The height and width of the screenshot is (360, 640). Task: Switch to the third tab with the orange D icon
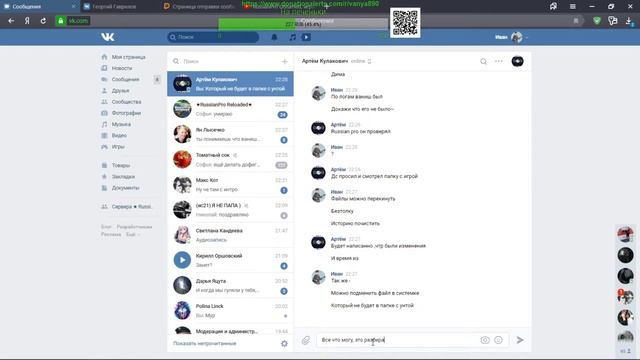(200, 7)
